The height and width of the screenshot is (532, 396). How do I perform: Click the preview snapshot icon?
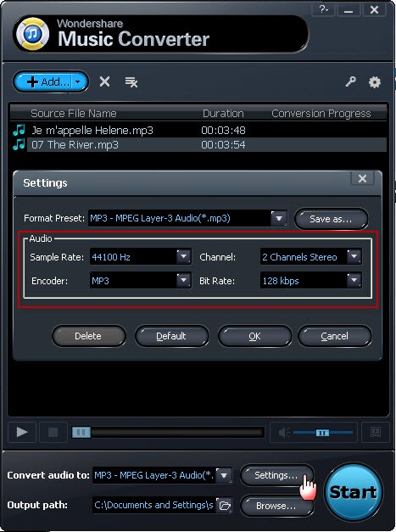click(376, 432)
